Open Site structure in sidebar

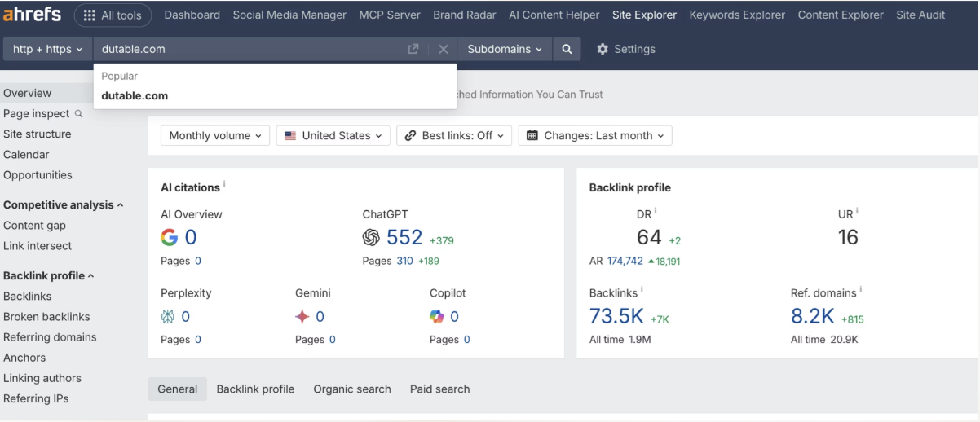point(37,134)
